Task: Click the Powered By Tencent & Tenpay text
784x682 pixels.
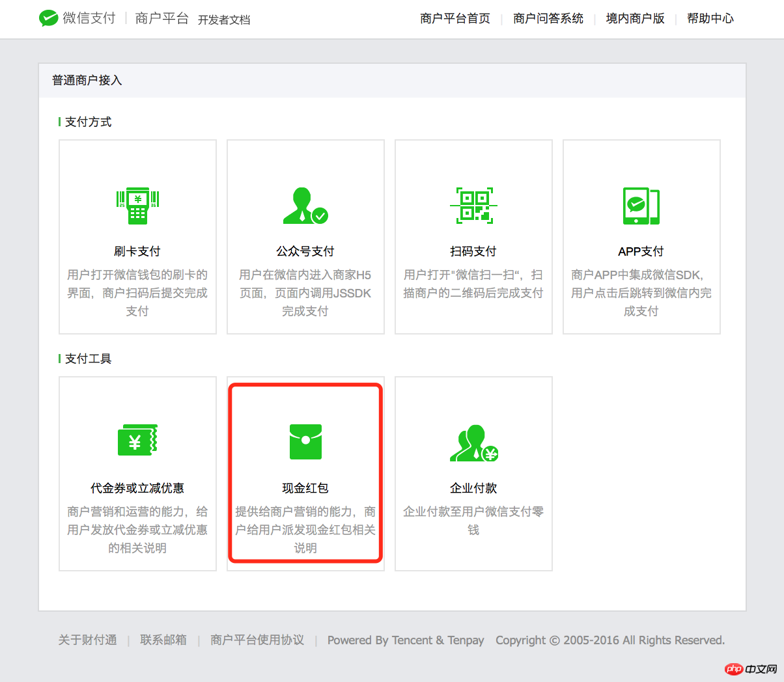Action: point(406,640)
